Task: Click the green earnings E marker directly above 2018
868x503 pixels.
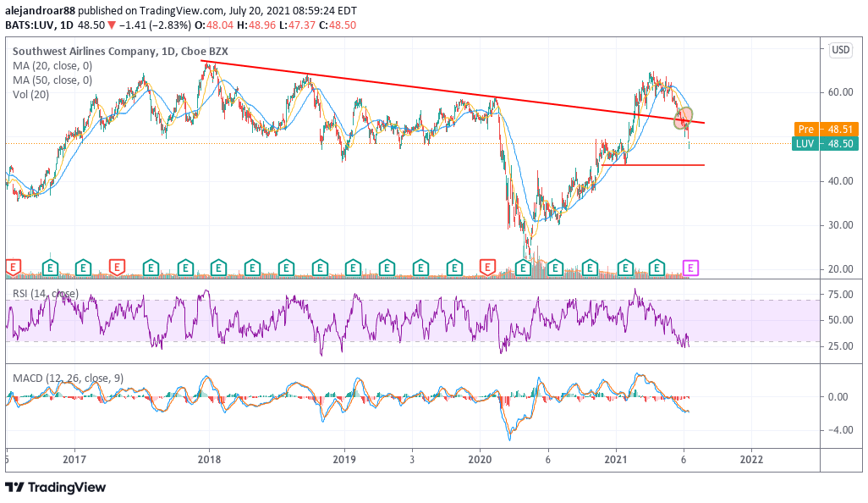Action: (218, 268)
